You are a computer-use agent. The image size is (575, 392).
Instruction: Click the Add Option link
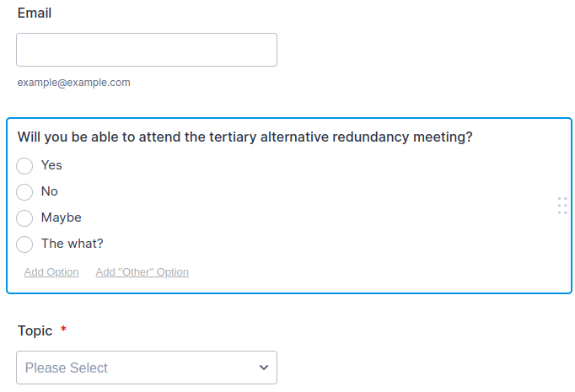51,272
